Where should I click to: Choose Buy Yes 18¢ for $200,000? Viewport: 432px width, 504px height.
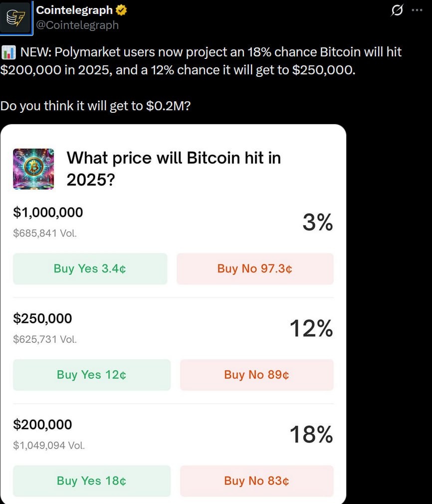click(91, 481)
